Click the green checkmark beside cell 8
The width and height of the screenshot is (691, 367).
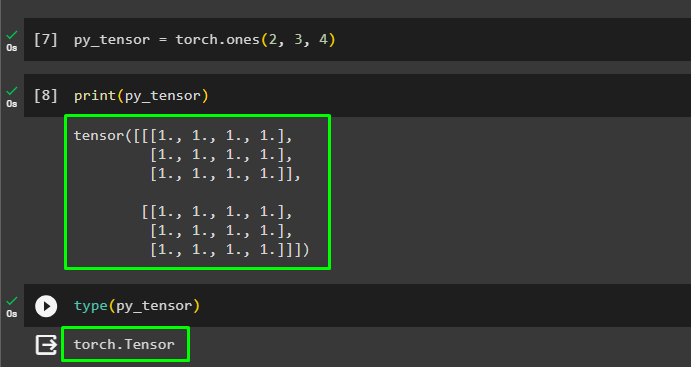click(x=12, y=91)
